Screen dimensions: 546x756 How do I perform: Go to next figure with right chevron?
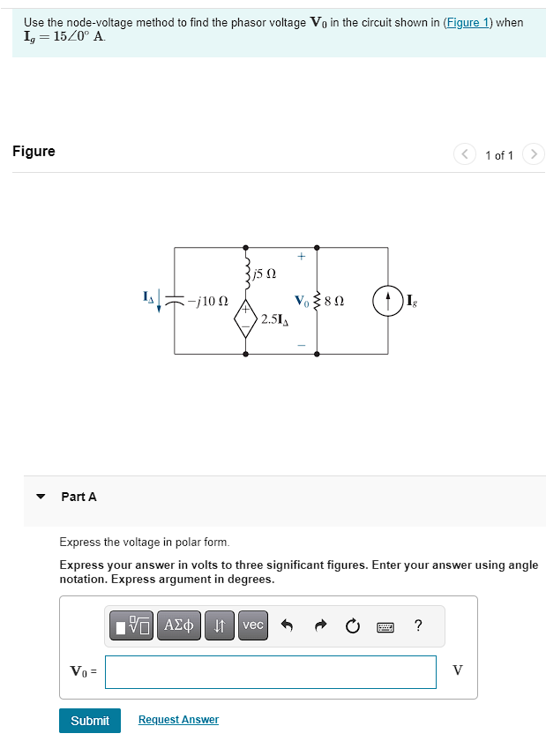(x=534, y=154)
